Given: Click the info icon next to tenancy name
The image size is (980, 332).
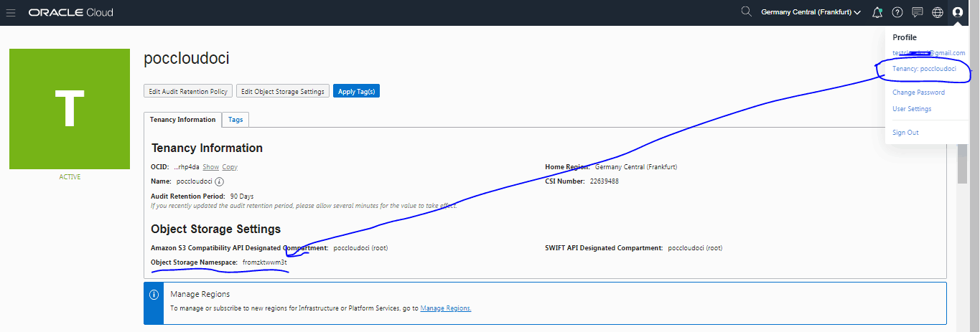Looking at the screenshot, I should tap(220, 181).
